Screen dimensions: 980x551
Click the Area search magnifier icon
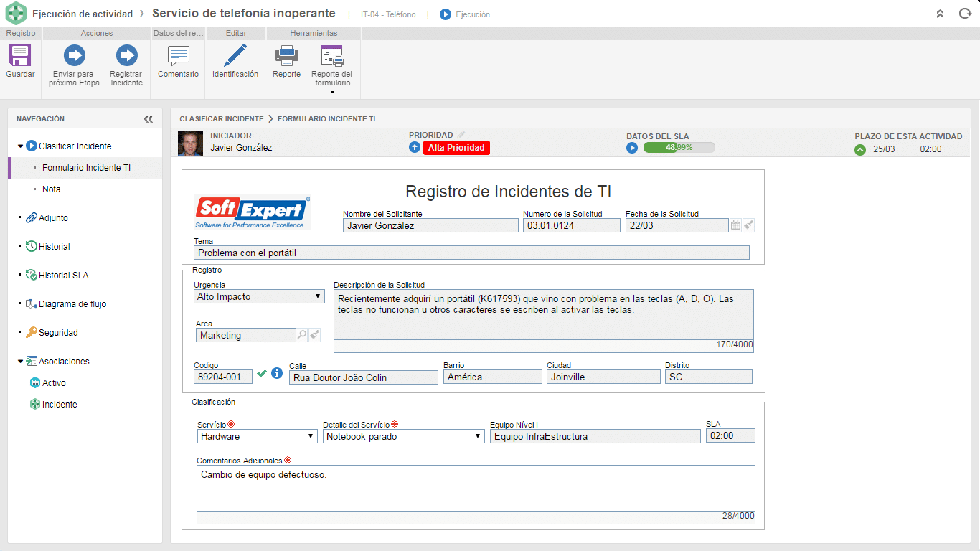302,335
